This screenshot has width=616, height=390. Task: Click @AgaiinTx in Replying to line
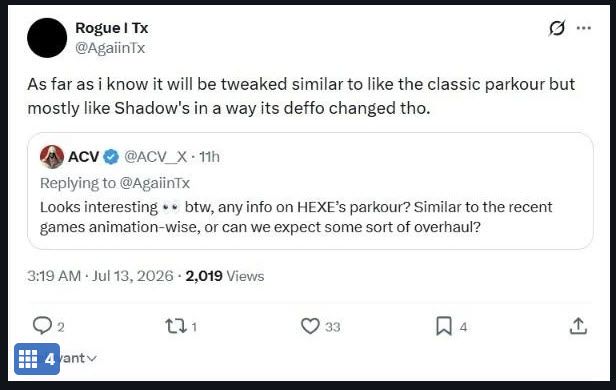pos(155,183)
